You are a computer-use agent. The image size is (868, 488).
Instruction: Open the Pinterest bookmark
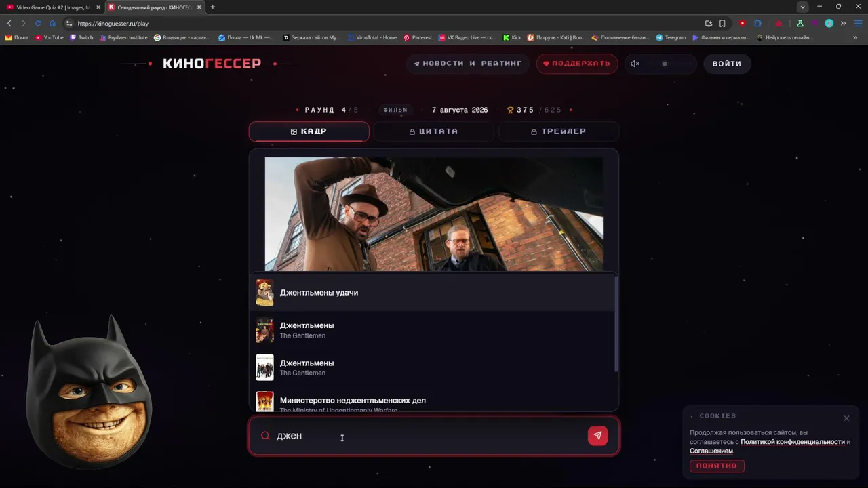pyautogui.click(x=418, y=38)
